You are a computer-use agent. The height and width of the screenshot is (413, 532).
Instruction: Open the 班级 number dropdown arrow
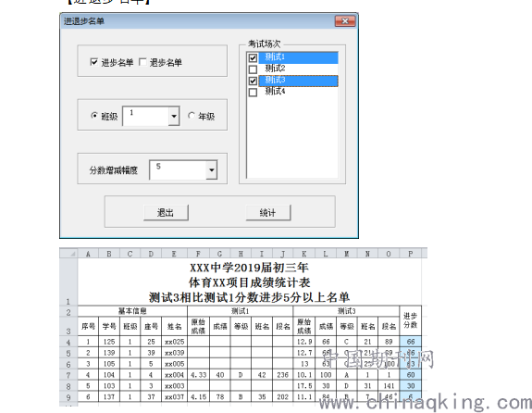click(174, 116)
